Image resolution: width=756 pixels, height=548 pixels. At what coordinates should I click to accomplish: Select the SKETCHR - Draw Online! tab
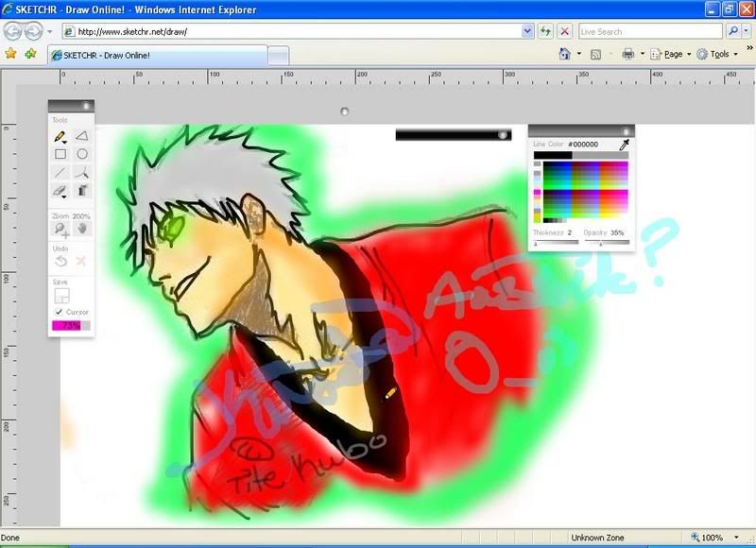pos(157,56)
